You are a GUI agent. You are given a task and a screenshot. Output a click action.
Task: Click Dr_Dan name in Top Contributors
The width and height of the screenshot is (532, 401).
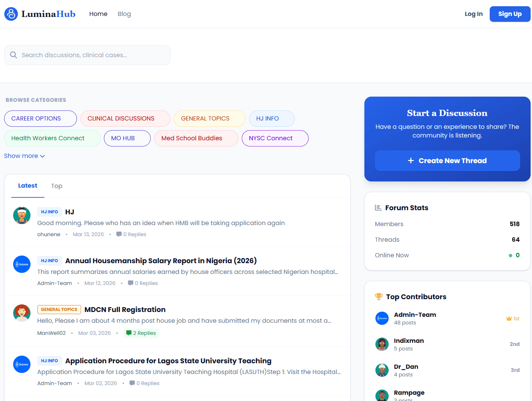[406, 367]
